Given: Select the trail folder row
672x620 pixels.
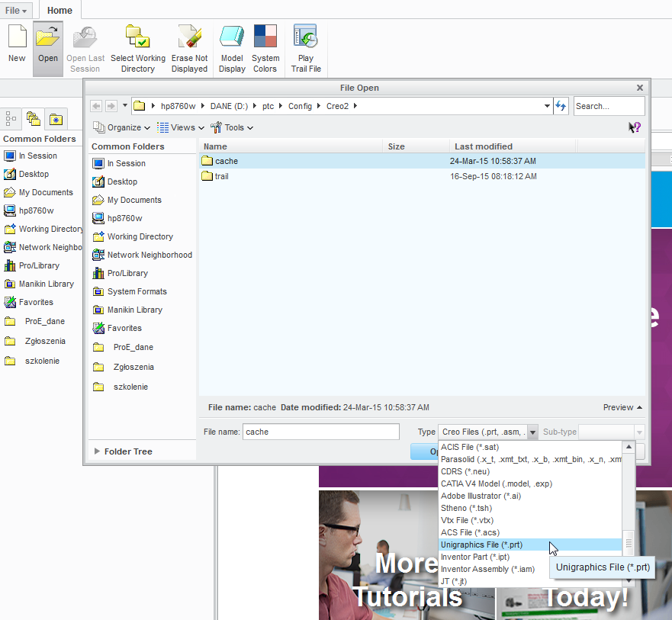Looking at the screenshot, I should click(422, 176).
